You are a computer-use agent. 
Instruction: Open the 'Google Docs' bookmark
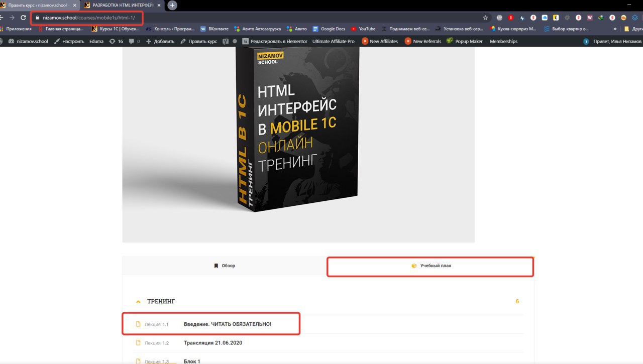click(x=329, y=29)
